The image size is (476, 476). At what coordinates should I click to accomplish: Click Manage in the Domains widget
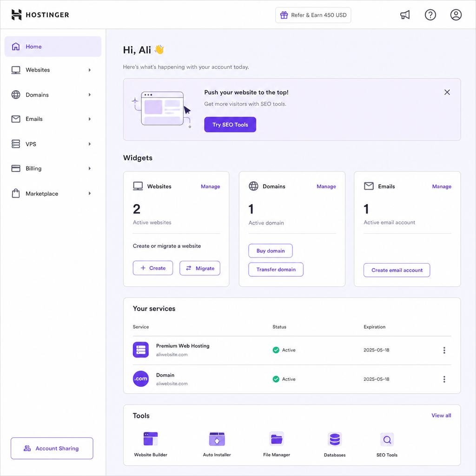point(326,186)
